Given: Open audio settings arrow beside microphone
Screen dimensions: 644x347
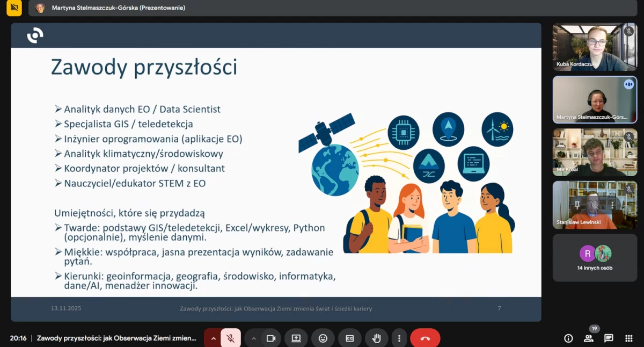Looking at the screenshot, I should pos(213,338).
